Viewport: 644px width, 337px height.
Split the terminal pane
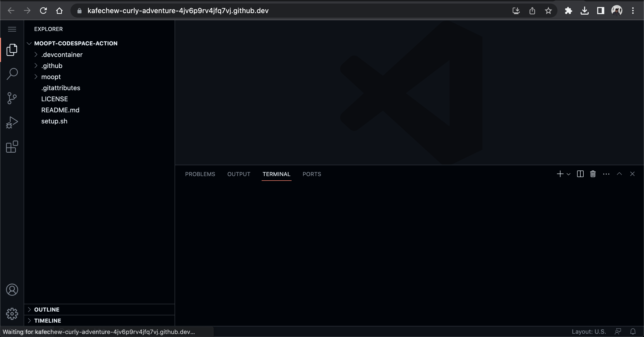coord(580,174)
